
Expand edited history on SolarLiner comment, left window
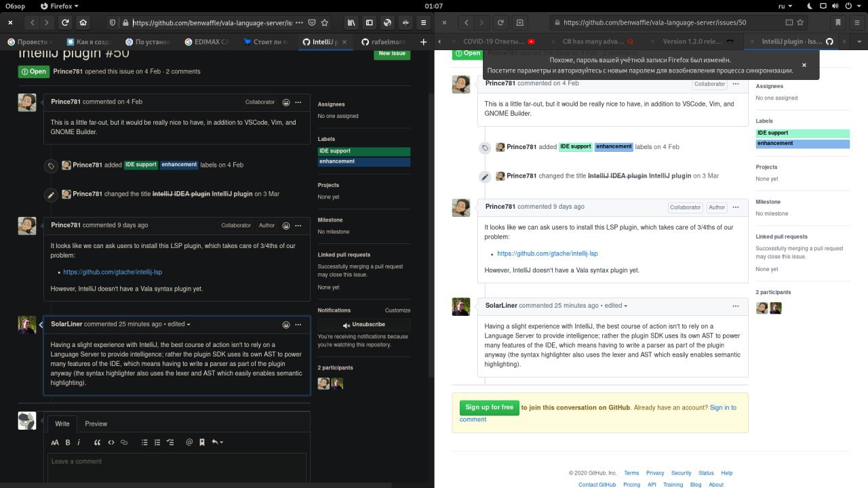179,324
